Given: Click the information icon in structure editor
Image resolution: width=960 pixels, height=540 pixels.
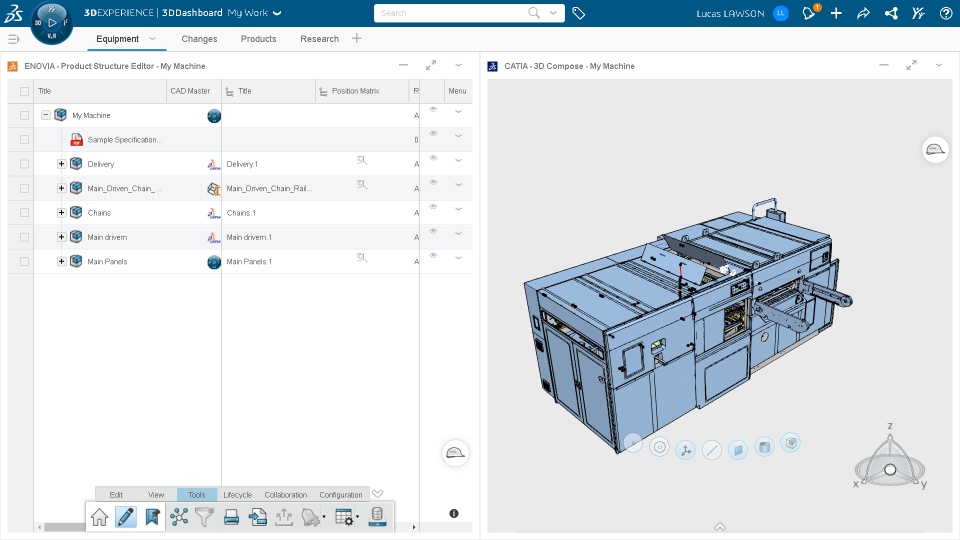Looking at the screenshot, I should 454,514.
